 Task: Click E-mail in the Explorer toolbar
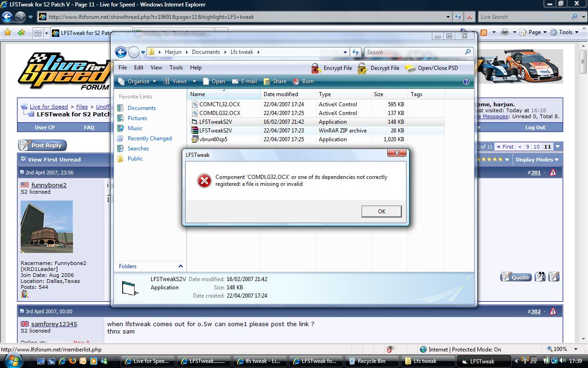point(244,81)
